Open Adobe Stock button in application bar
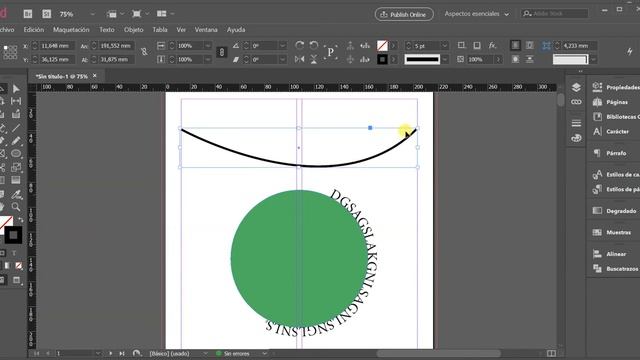 [47, 14]
